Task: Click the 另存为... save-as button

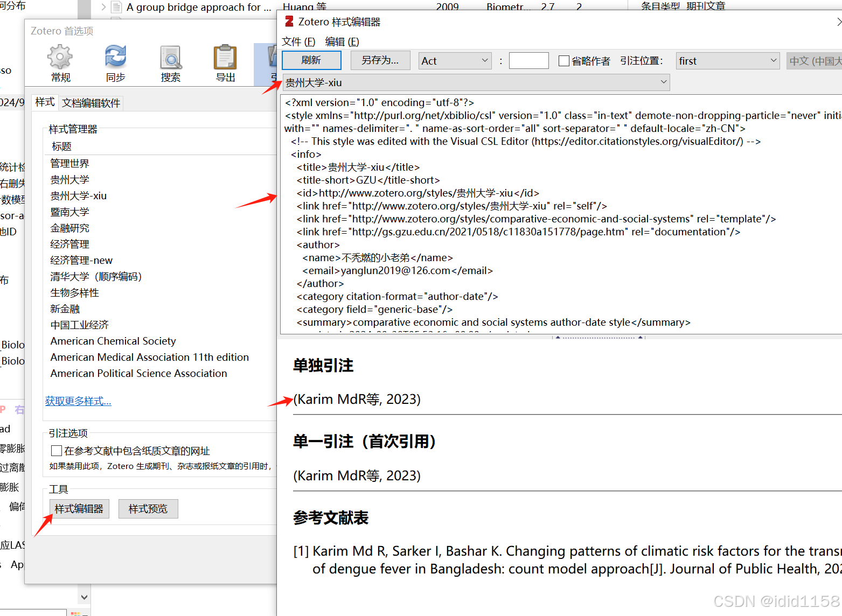Action: click(380, 60)
